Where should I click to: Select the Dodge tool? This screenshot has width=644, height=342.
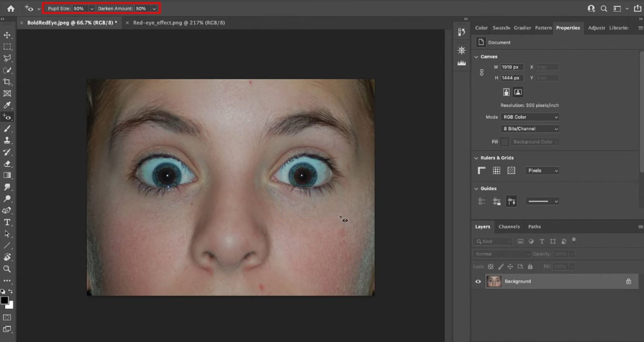[x=7, y=199]
